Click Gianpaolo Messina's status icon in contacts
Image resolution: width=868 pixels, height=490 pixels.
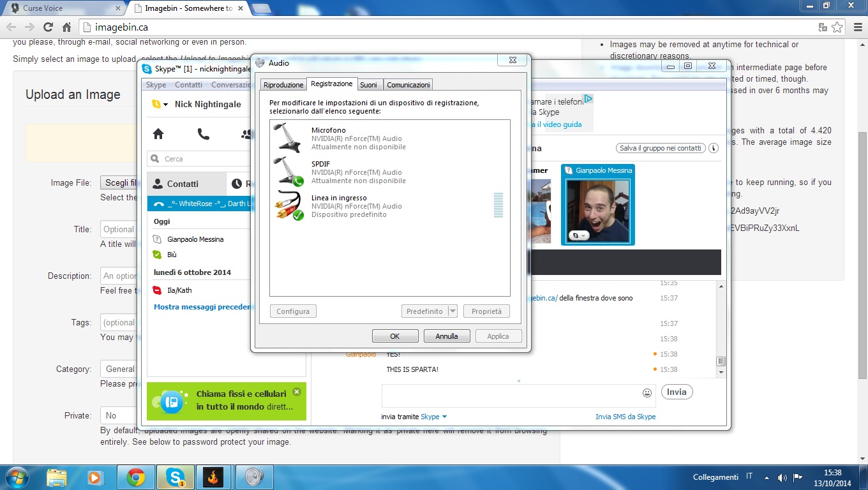tap(158, 239)
